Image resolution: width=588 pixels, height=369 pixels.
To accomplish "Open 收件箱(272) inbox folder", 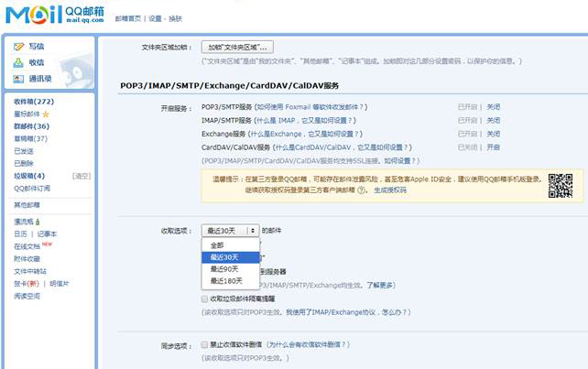I will 34,101.
